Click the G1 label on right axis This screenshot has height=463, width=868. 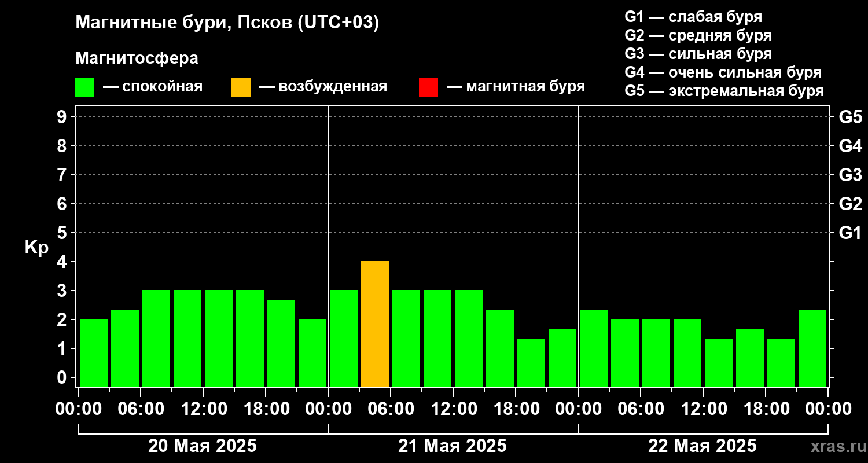tap(850, 233)
